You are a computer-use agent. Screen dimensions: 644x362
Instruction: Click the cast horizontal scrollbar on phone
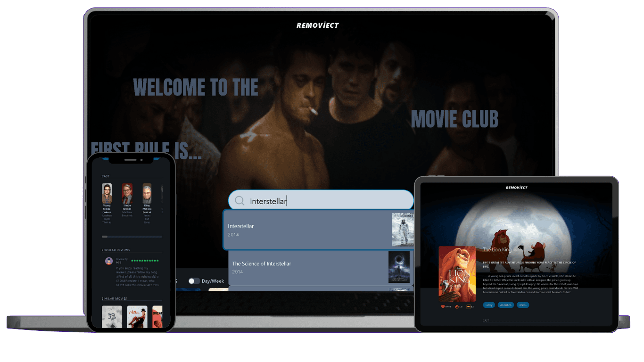click(x=132, y=237)
